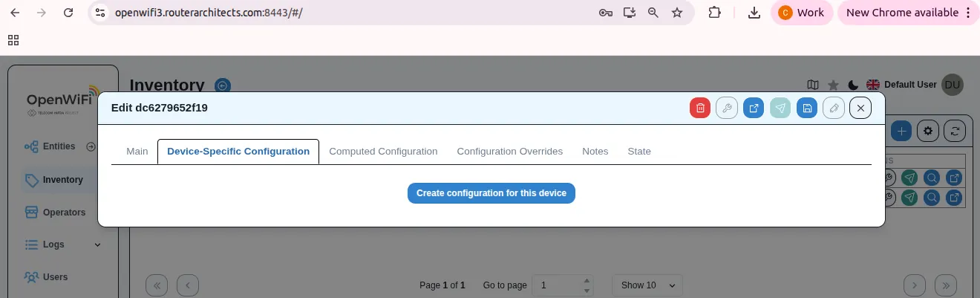Viewport: 980px width, 298px height.
Task: Click the external-link icon in first table row
Action: 954,178
